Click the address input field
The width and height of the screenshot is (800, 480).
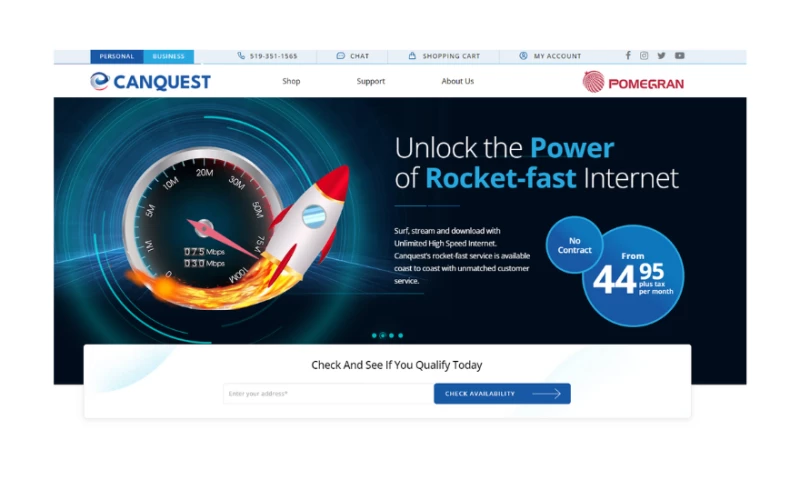(329, 393)
